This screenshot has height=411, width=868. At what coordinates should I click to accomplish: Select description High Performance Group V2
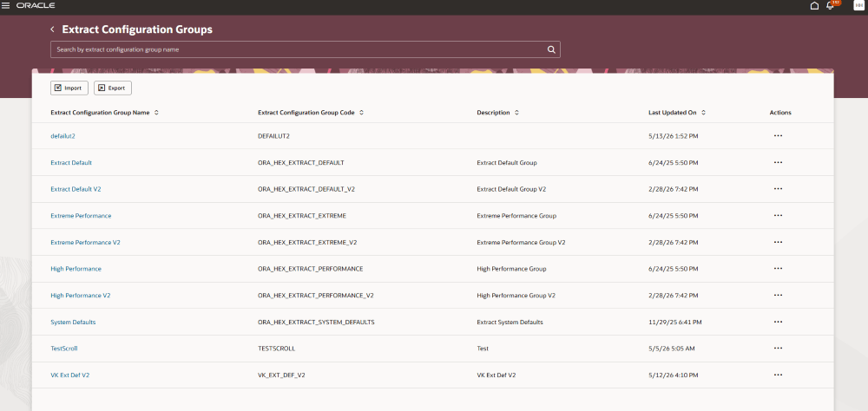coord(516,296)
